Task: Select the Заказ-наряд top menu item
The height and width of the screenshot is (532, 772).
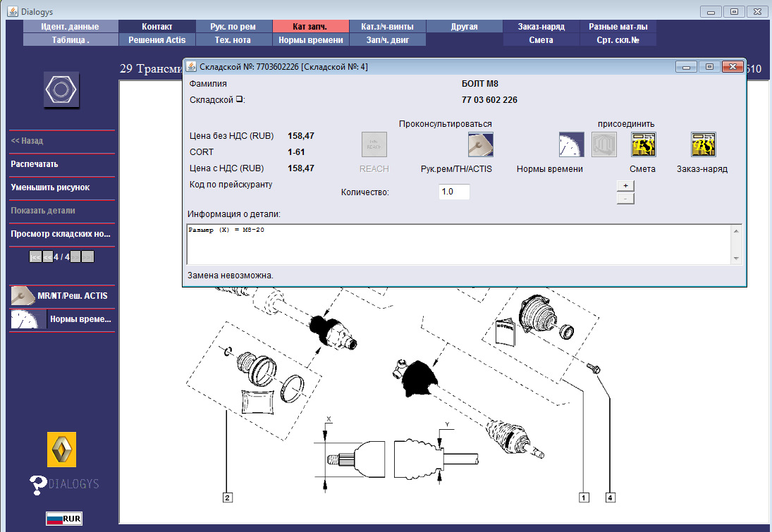Action: 541,27
